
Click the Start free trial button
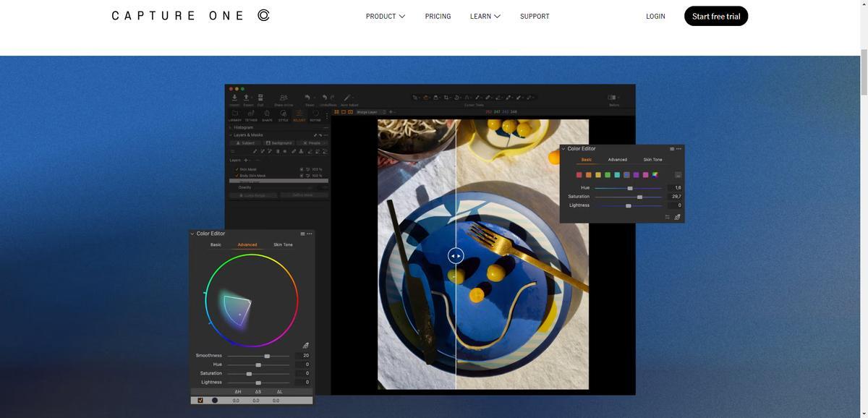click(715, 16)
